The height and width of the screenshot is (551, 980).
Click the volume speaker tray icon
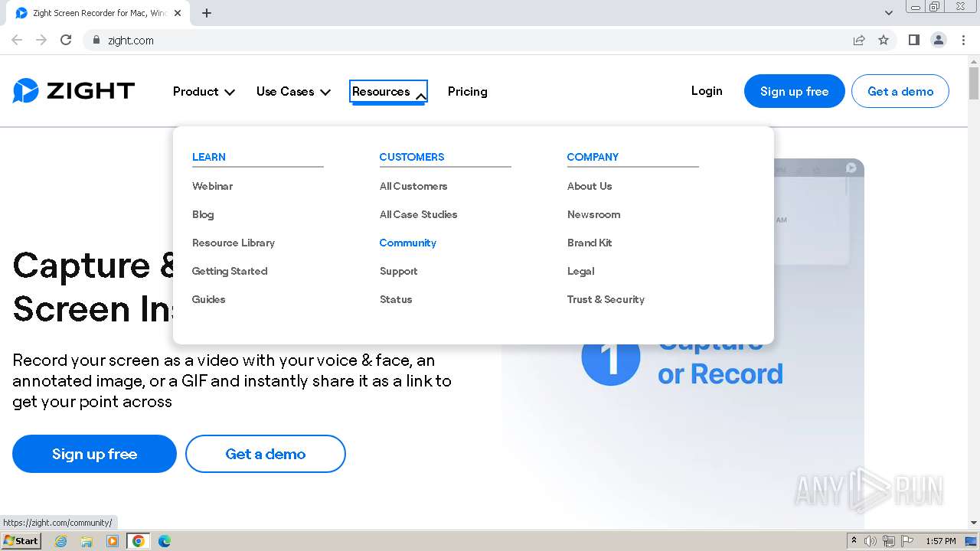(x=871, y=541)
